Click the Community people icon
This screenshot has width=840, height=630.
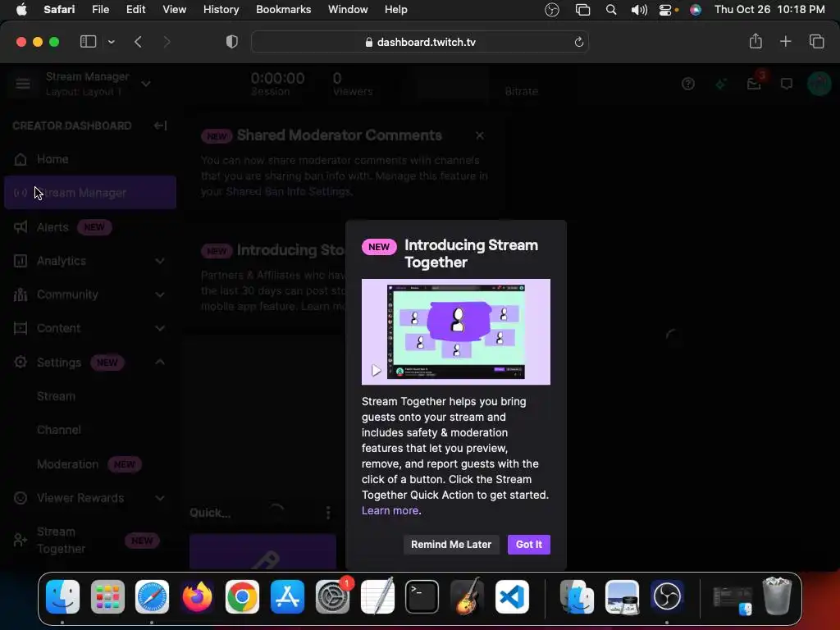tap(21, 294)
